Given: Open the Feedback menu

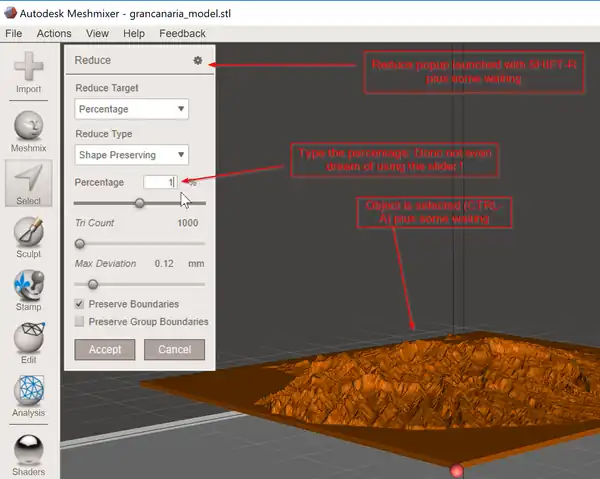Looking at the screenshot, I should click(182, 33).
